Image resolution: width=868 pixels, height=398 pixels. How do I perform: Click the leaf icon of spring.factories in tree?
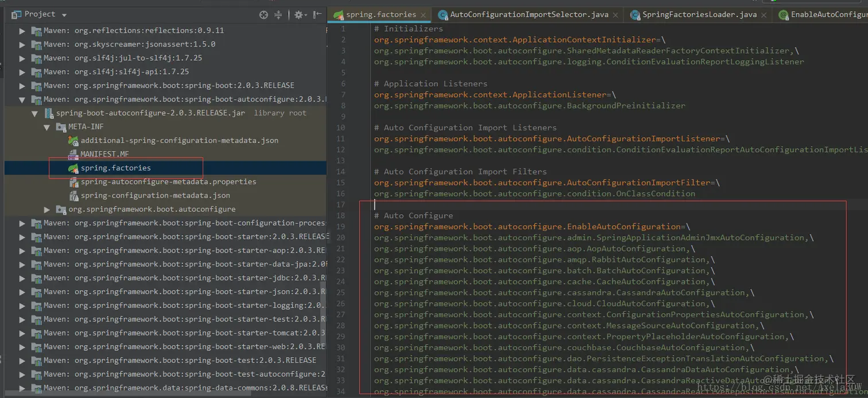click(x=73, y=168)
